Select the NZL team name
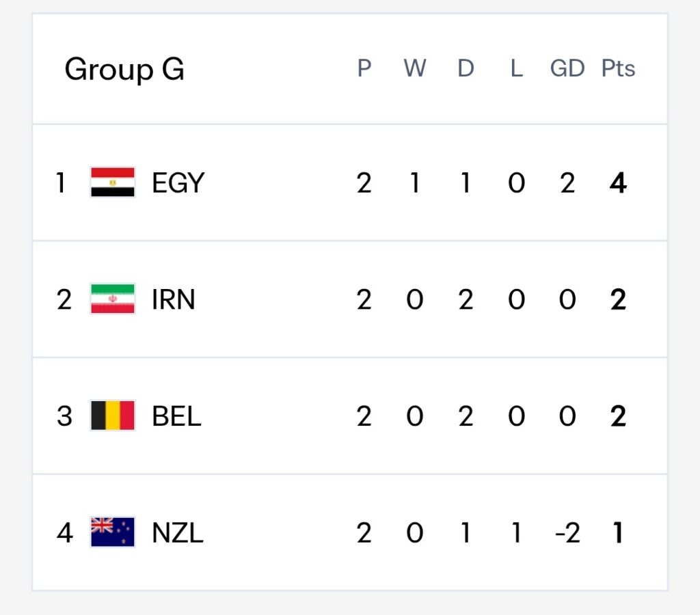 (x=178, y=533)
